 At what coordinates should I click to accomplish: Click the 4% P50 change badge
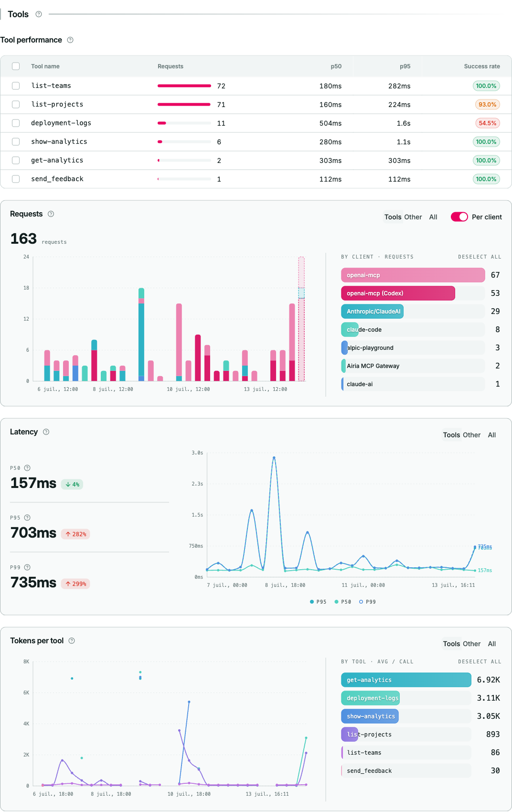pyautogui.click(x=72, y=485)
